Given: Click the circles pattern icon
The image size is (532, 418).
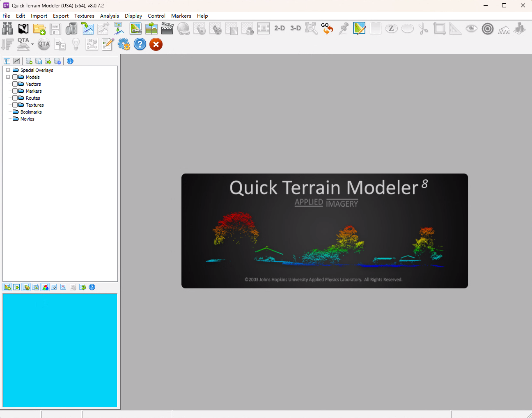Looking at the screenshot, I should point(92,44).
